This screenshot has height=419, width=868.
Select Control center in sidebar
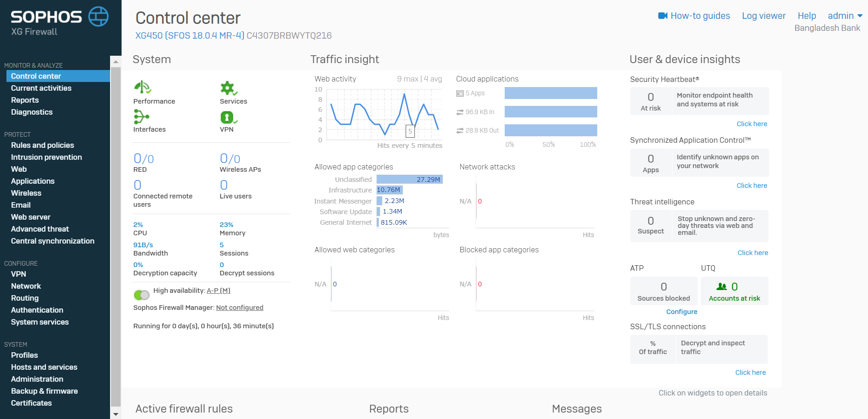[x=58, y=76]
